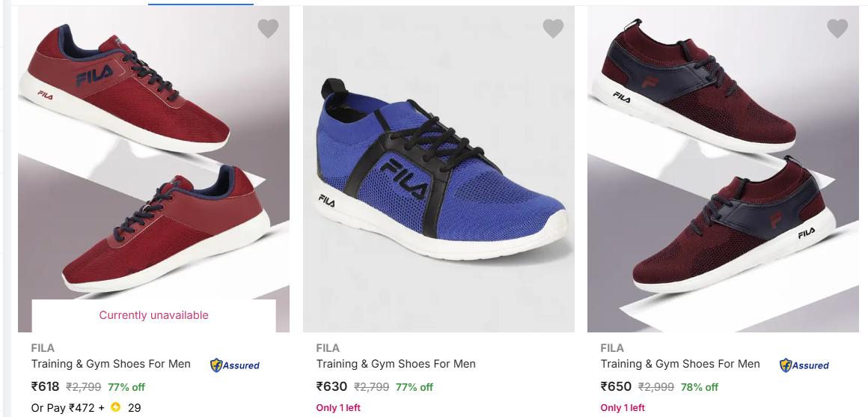The height and width of the screenshot is (417, 868).
Task: Click Only 1 left under the ₹650 shoes
Action: pos(623,408)
